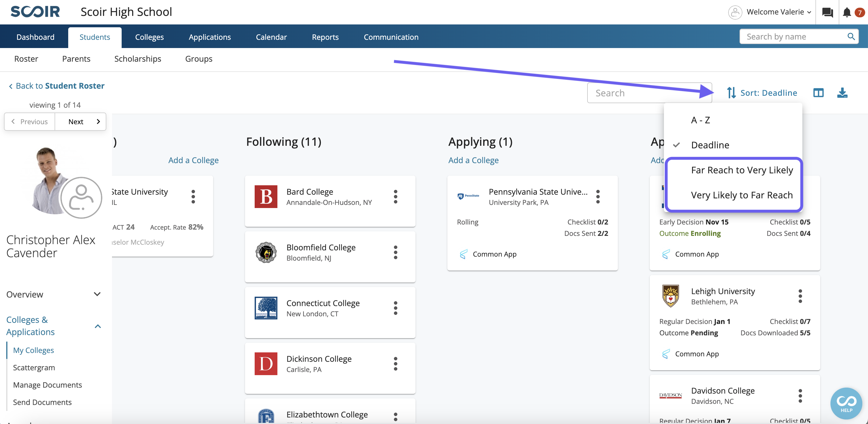Select the Students tab
The image size is (868, 424).
click(x=95, y=38)
